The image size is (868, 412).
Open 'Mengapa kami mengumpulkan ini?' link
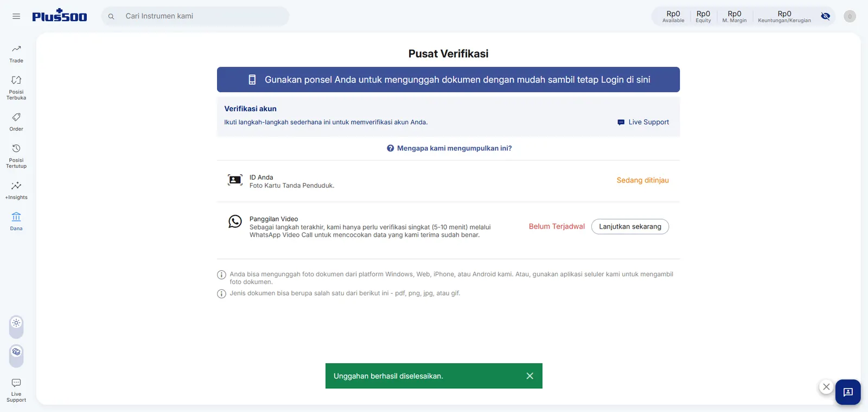click(x=449, y=148)
